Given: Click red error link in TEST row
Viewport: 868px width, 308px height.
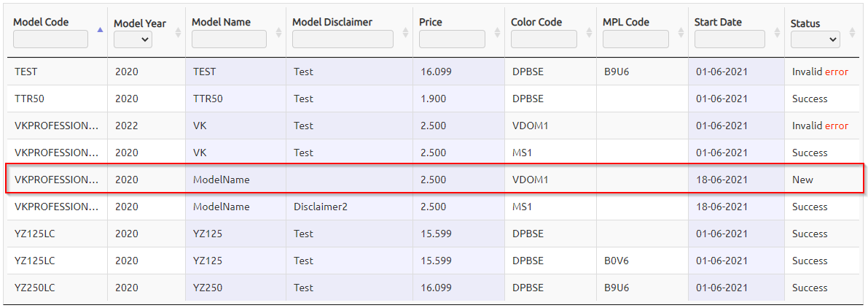Looking at the screenshot, I should [837, 72].
